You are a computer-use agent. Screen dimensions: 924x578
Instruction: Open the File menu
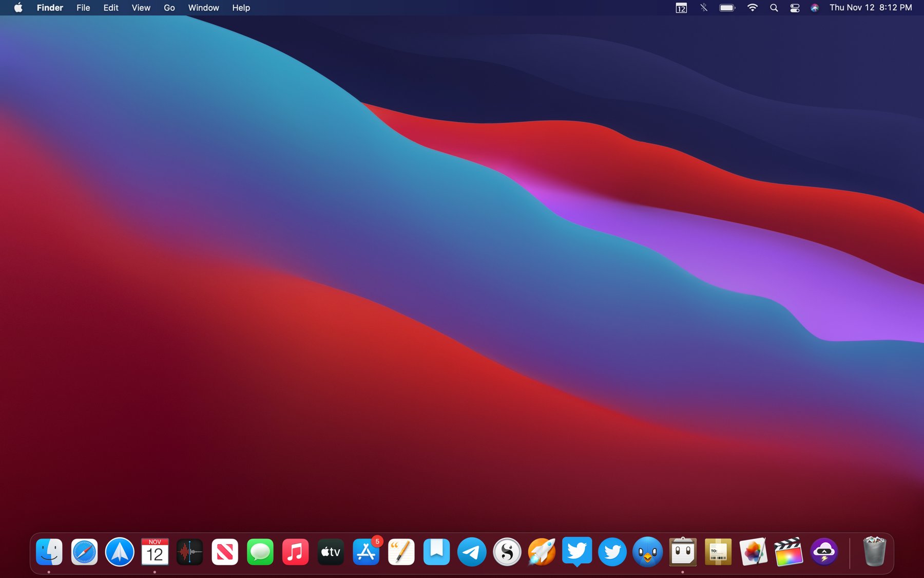coord(83,8)
